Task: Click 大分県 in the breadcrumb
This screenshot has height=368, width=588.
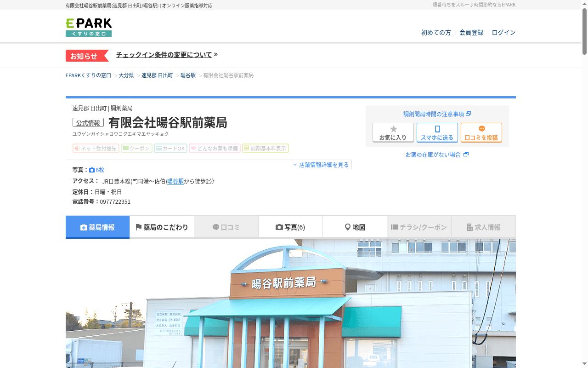Action: [126, 75]
